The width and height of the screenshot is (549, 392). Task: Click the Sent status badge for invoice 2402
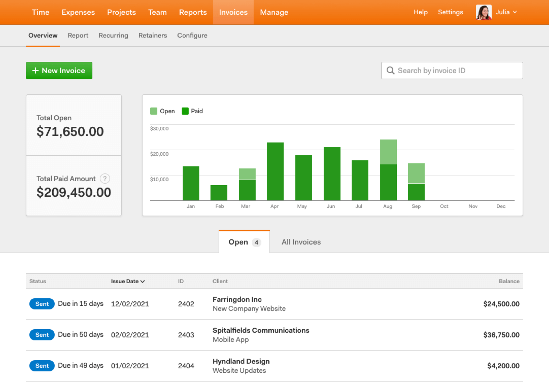click(42, 304)
